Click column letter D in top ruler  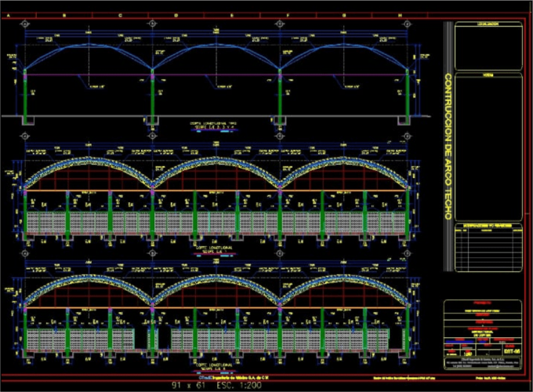(x=175, y=15)
